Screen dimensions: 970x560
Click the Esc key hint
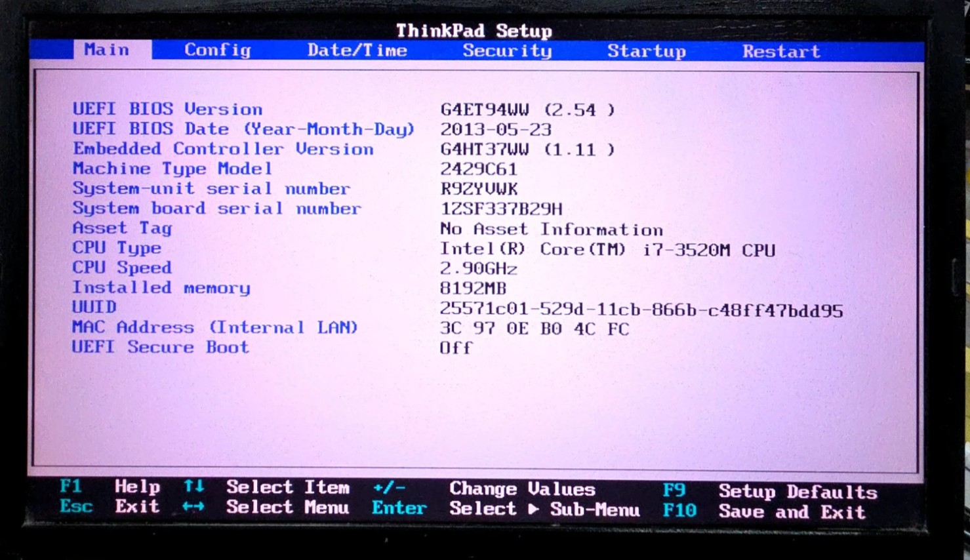coord(76,506)
